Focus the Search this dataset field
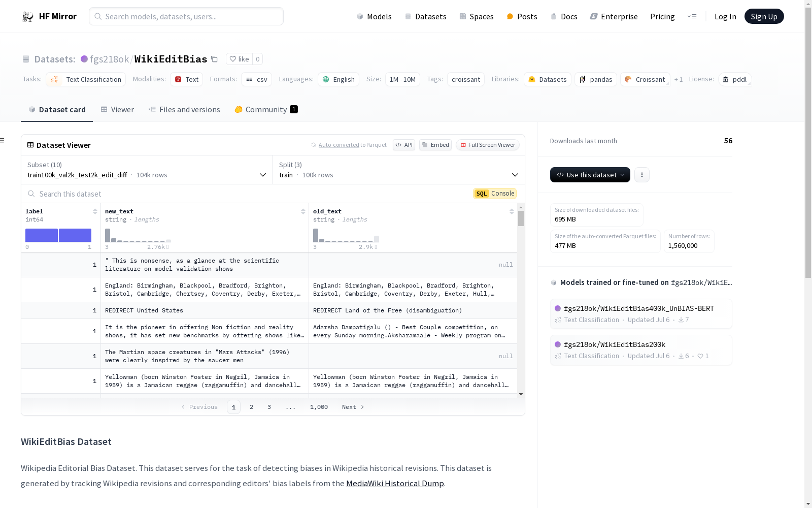Viewport: 812px width, 508px height. click(249, 194)
